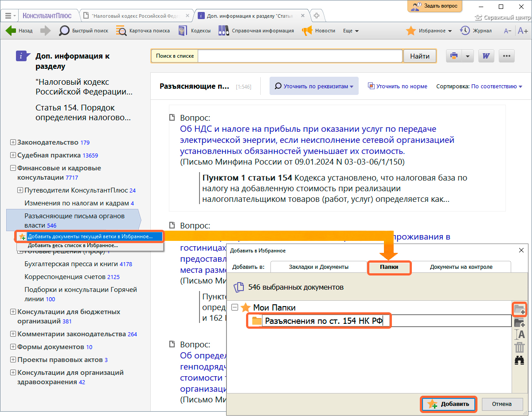Open Новости with the megaphone icon

[x=319, y=31]
